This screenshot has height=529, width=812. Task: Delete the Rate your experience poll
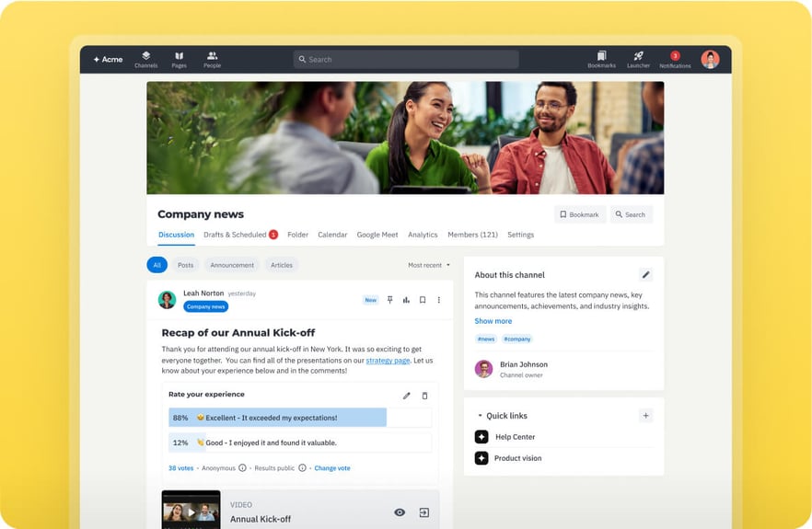tap(424, 396)
